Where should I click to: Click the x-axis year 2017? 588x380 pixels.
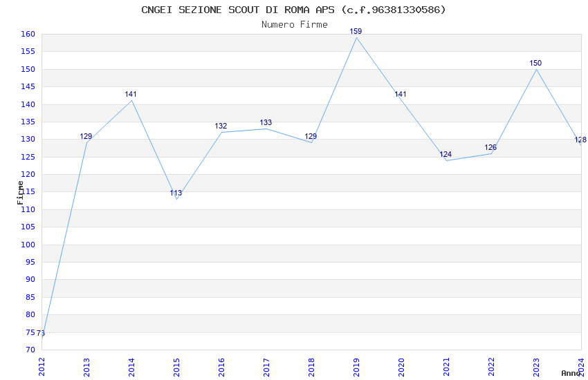click(266, 367)
